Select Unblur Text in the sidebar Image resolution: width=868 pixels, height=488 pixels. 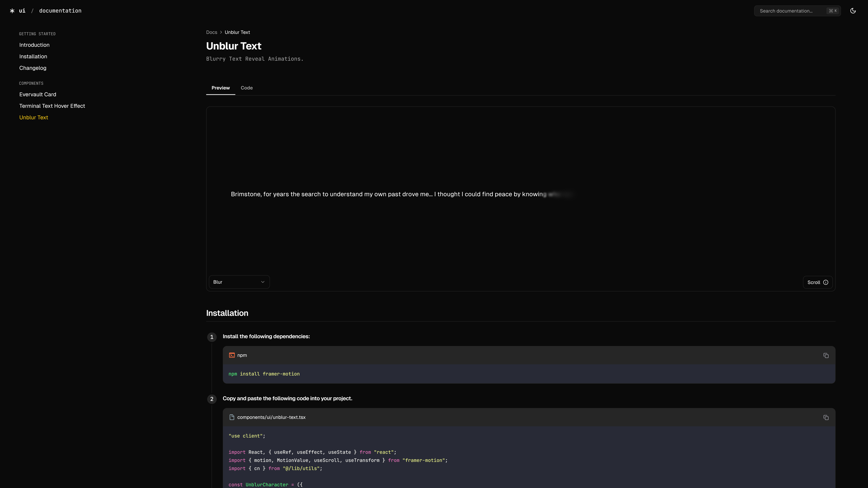click(34, 117)
